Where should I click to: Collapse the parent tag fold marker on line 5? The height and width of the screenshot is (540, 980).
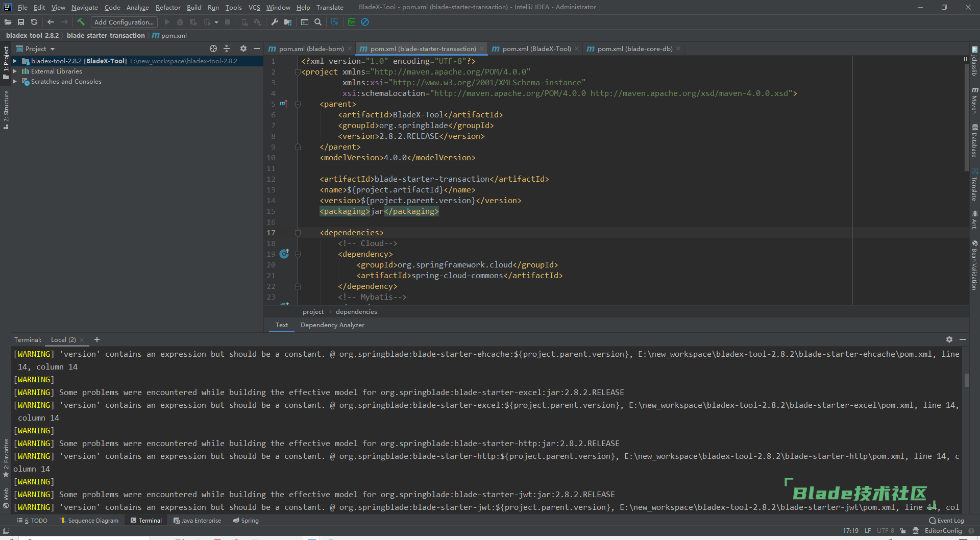298,104
